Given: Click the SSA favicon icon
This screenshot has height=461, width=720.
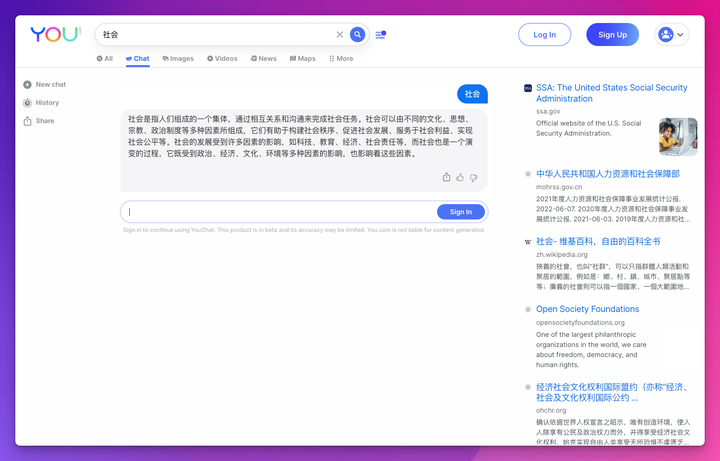Looking at the screenshot, I should pyautogui.click(x=528, y=88).
